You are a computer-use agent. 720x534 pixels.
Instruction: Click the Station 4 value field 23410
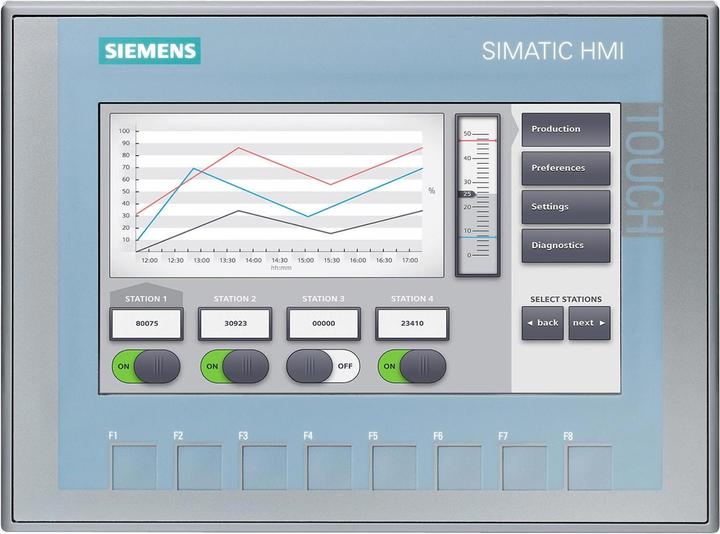point(412,324)
